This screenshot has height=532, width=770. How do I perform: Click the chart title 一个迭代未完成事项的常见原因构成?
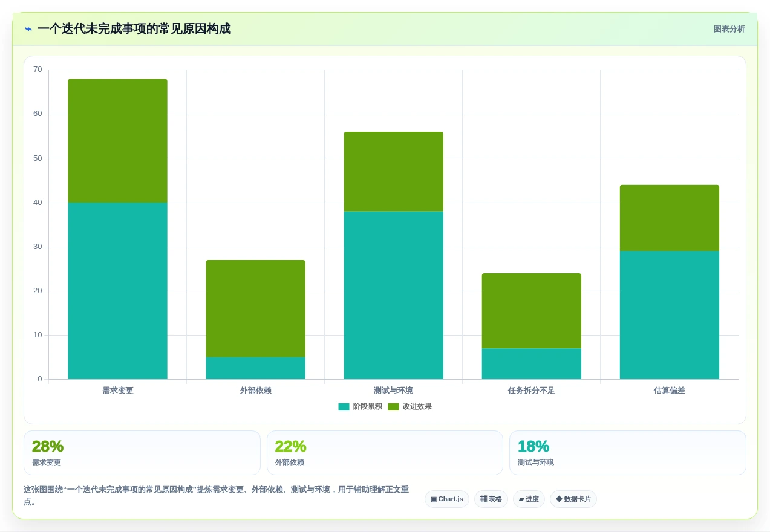coord(134,29)
